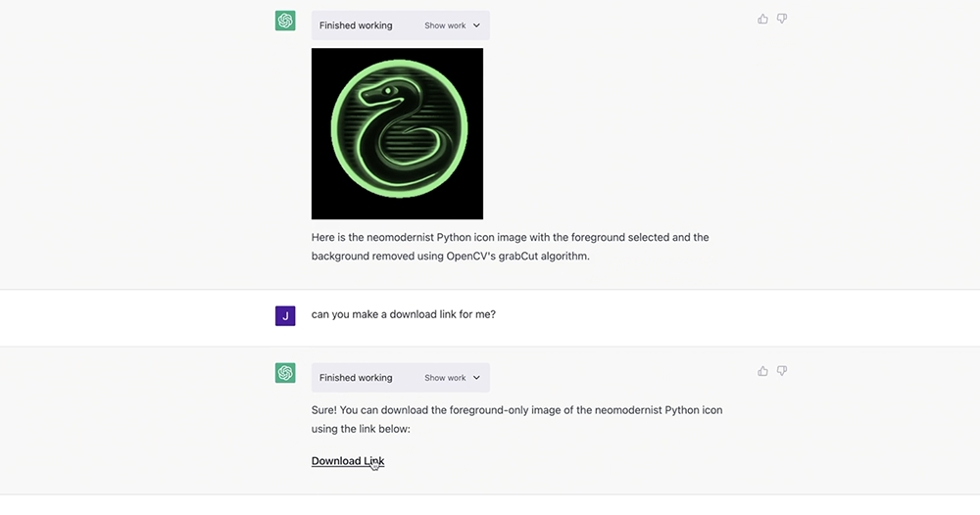Select the user message about a download link
980x515 pixels.
tap(403, 314)
